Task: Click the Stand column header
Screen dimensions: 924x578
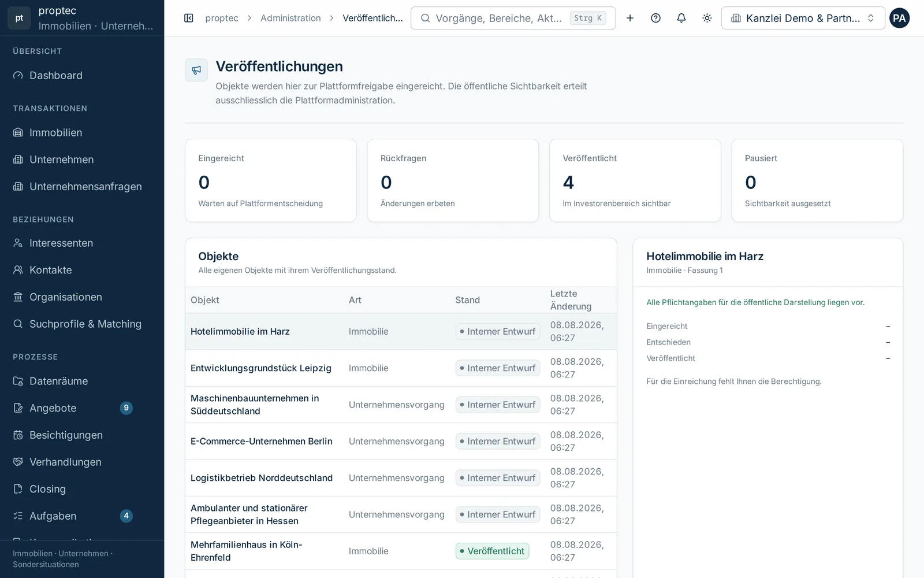Action: pos(467,300)
